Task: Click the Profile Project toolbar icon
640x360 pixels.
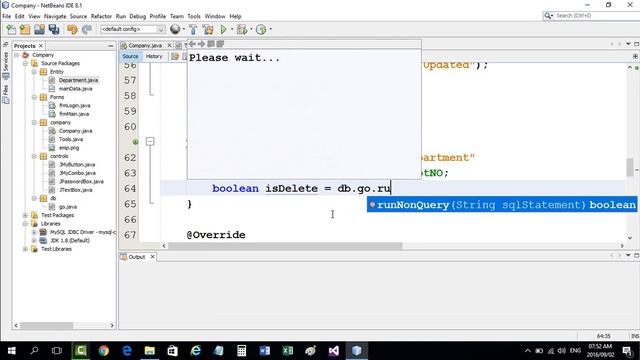Action: coord(261,29)
